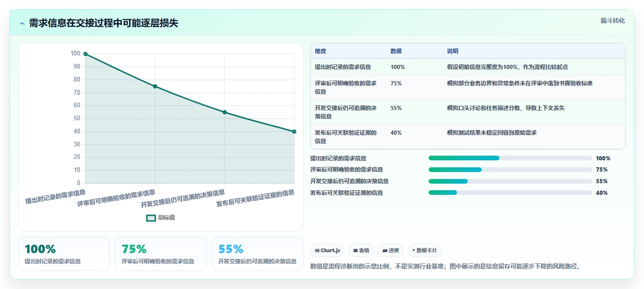Click y-axis tick label 100

tap(75, 54)
